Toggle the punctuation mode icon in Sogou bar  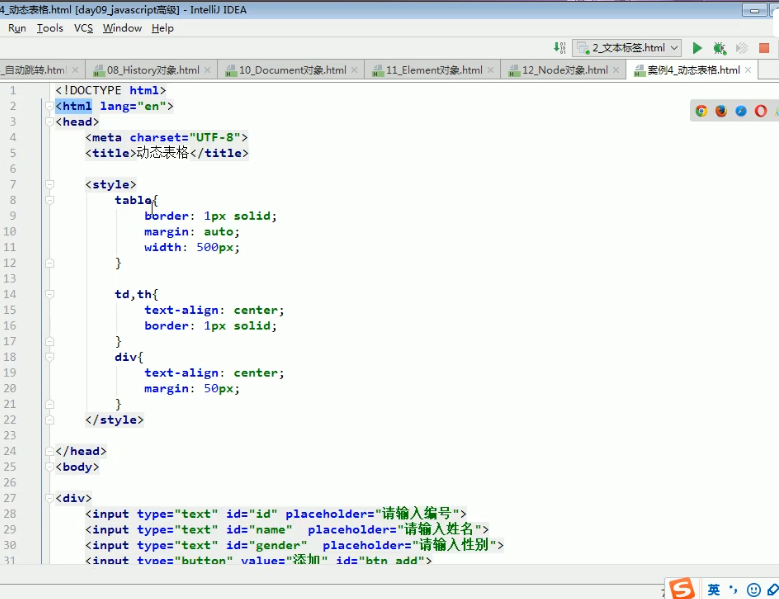tap(734, 590)
